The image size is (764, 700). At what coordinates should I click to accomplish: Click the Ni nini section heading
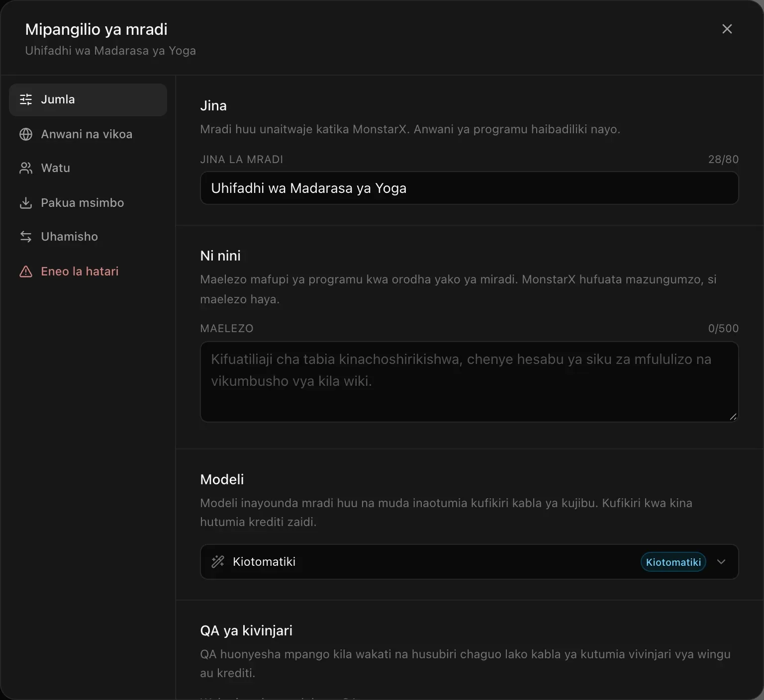[220, 256]
